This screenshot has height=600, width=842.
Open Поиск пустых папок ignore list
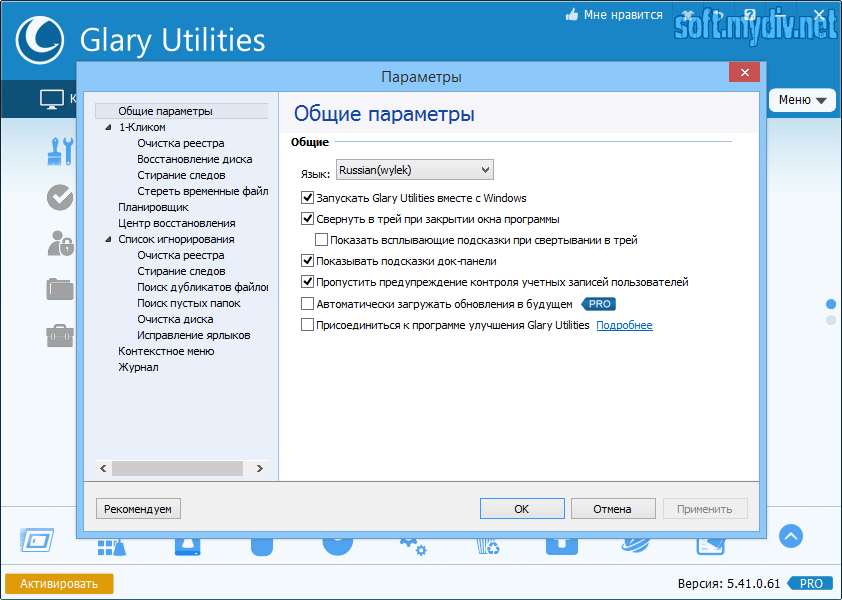point(188,303)
